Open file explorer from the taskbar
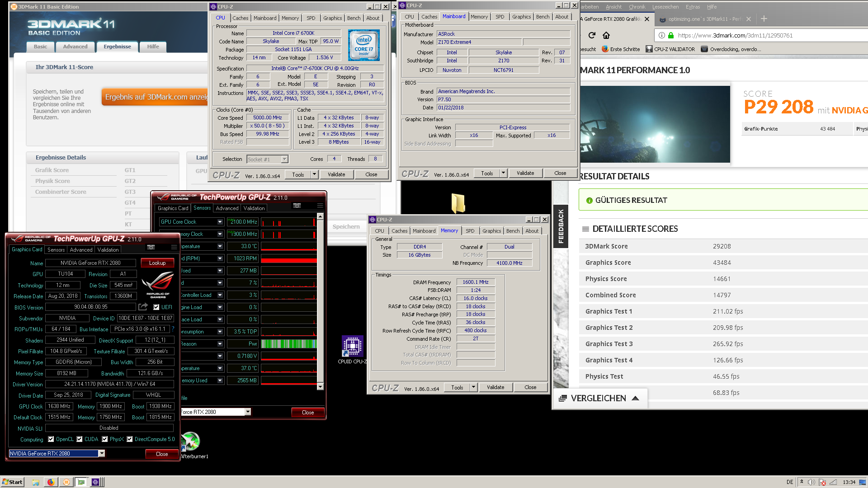This screenshot has width=868, height=488. 36,482
